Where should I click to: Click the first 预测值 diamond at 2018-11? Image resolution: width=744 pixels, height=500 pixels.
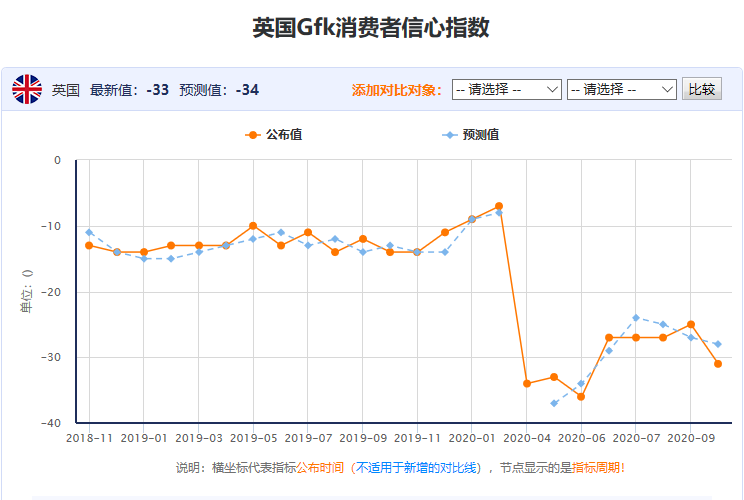[89, 232]
